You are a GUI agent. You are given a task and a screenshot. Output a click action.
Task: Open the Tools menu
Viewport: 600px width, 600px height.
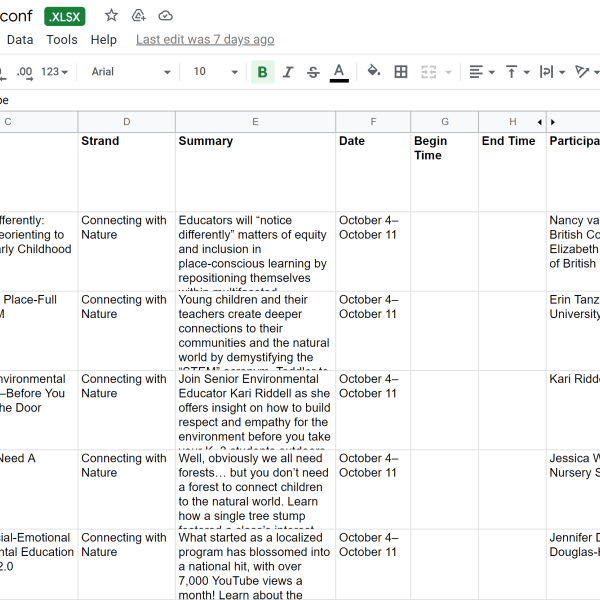[x=62, y=40]
